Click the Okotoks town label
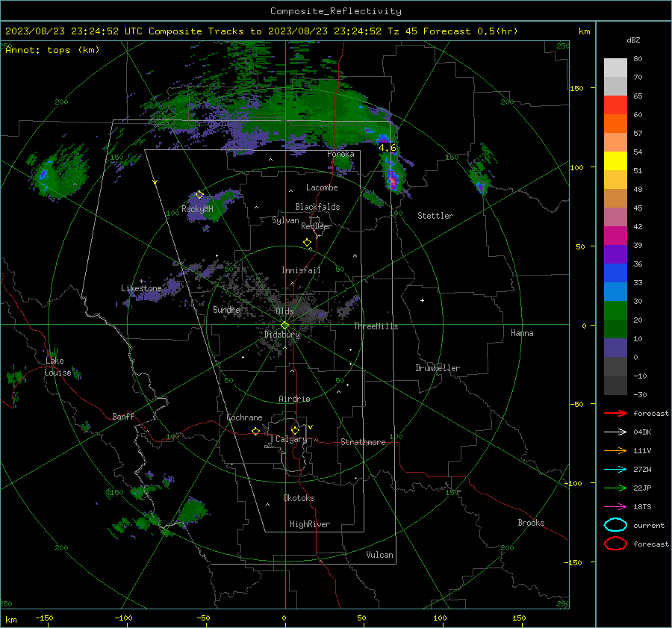 pyautogui.click(x=299, y=498)
